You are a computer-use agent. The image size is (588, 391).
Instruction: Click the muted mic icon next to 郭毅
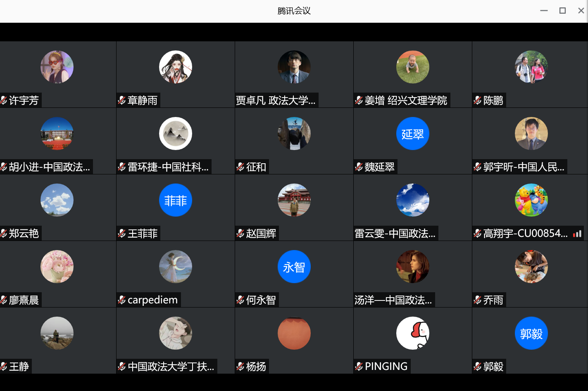tap(477, 366)
